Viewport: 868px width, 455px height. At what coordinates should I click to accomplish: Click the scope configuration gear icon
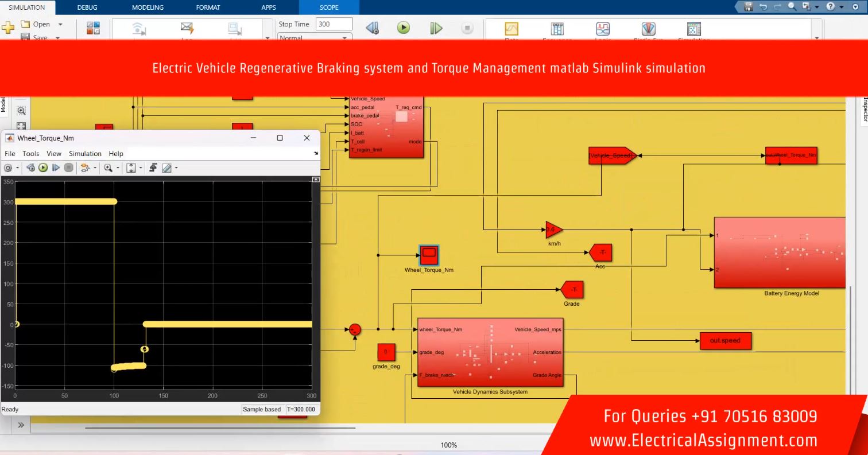click(8, 168)
